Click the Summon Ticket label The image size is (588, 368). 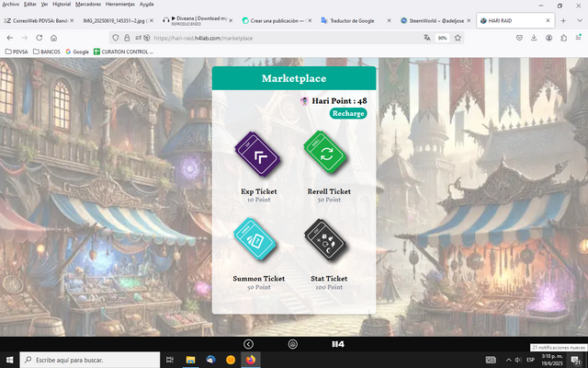click(259, 279)
